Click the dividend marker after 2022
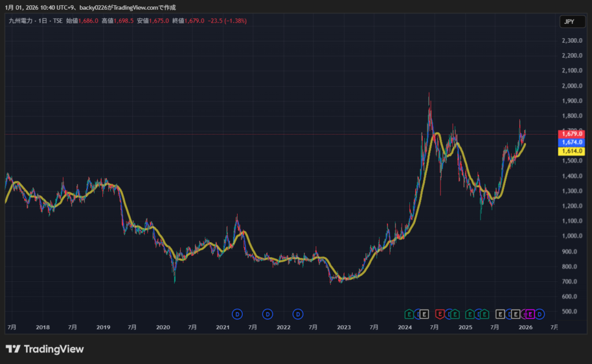This screenshot has width=592, height=364. tap(297, 314)
